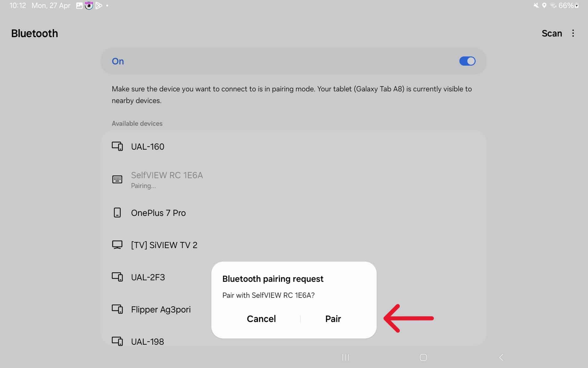Open the three-dot more options menu
The width and height of the screenshot is (588, 368).
[573, 33]
